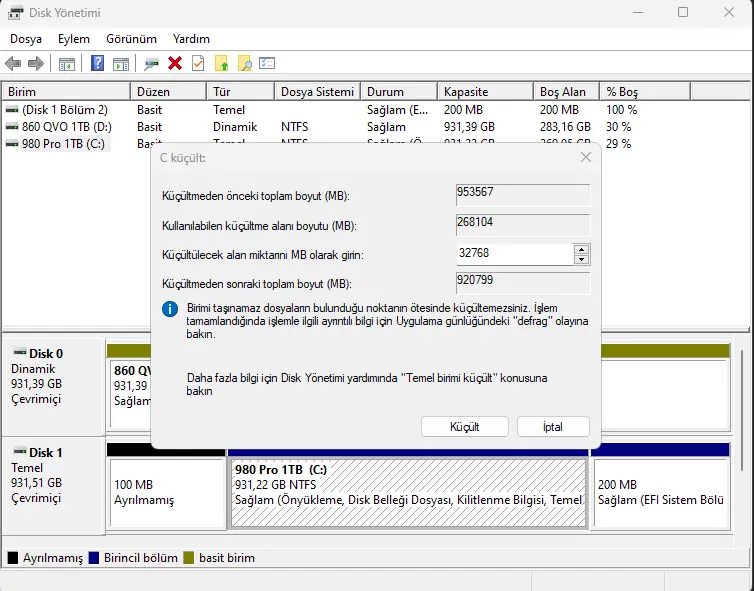Viewport: 754px width, 591px height.
Task: Minimize the Disk Yönetimi window
Action: coord(638,13)
